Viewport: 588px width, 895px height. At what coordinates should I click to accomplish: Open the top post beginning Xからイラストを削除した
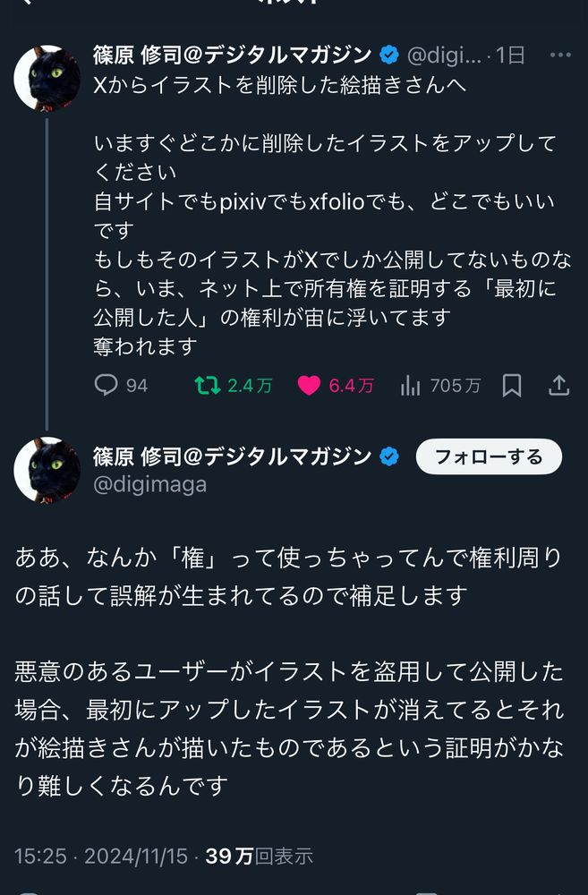coord(280,84)
